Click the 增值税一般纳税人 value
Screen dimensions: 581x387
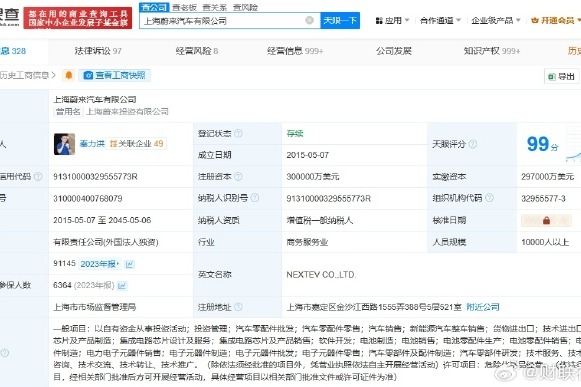click(x=319, y=221)
